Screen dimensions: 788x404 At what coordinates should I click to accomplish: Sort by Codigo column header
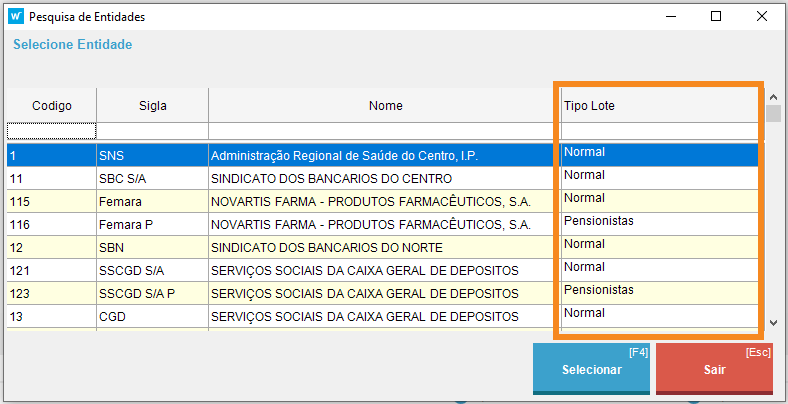click(52, 105)
